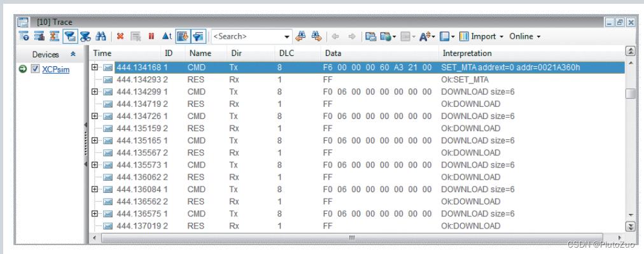Click the red X clear trace icon
Image resolution: width=644 pixels, height=254 pixels.
pos(120,36)
